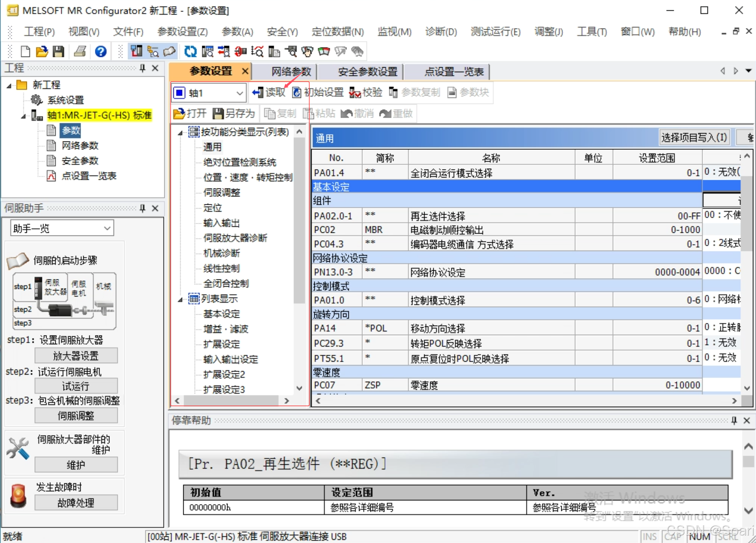Click the dotted graph with magnifier toolbar icon

coord(257,51)
